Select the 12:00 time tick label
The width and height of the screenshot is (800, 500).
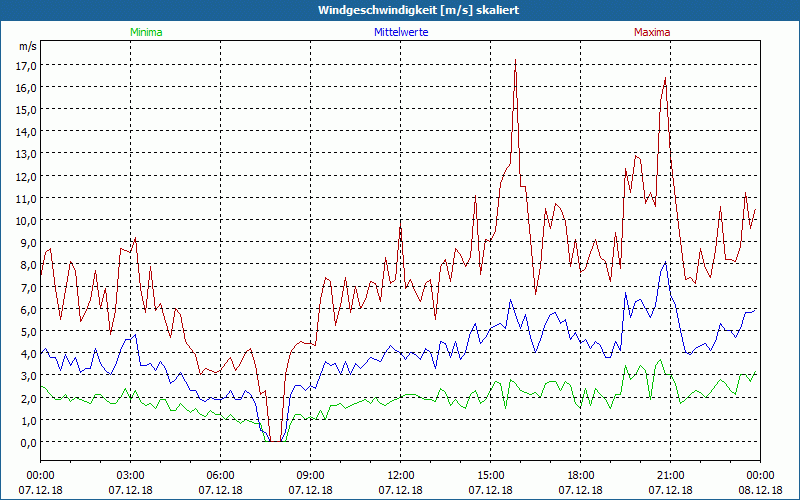(x=400, y=475)
